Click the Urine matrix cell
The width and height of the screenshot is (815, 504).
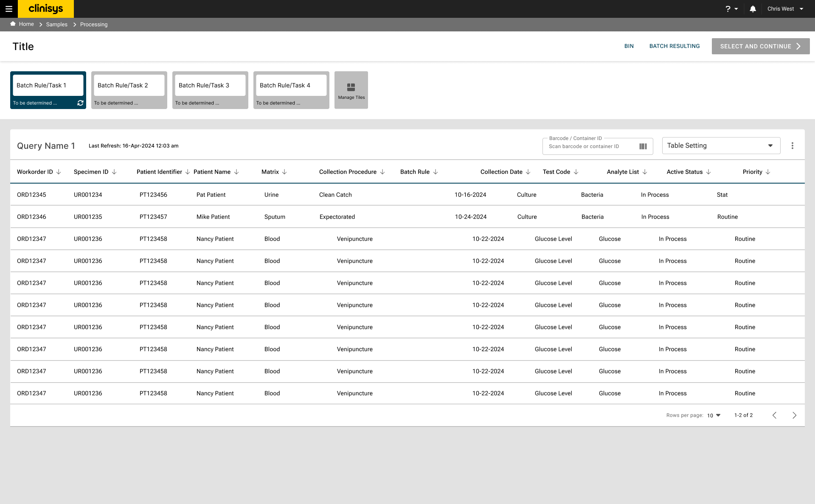point(272,195)
